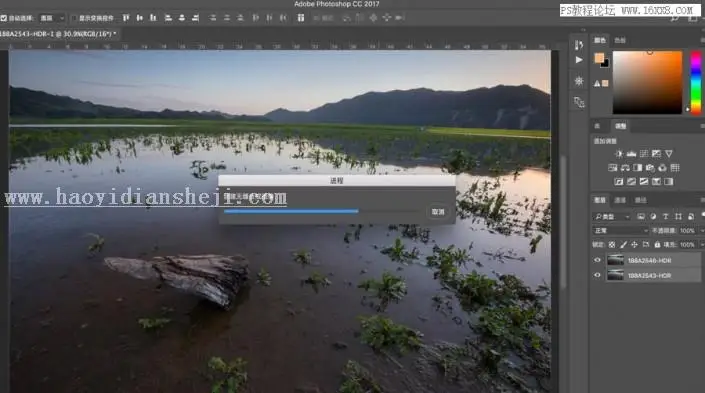Add a Levels adjustment layer
The height and width of the screenshot is (393, 705).
coord(631,154)
